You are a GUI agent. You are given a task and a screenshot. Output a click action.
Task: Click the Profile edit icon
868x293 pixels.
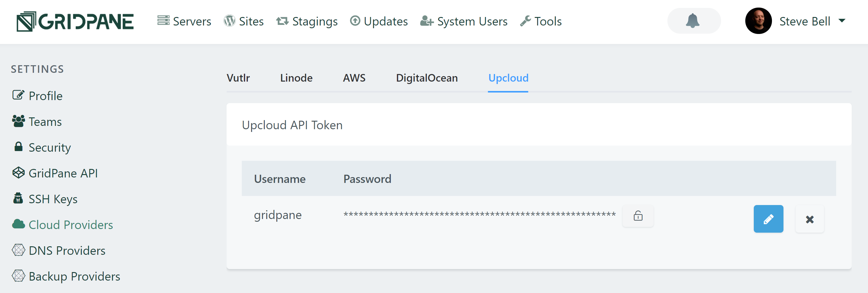click(18, 95)
